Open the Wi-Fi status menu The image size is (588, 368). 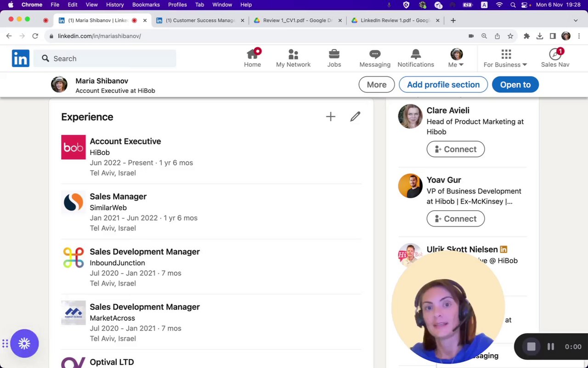499,5
